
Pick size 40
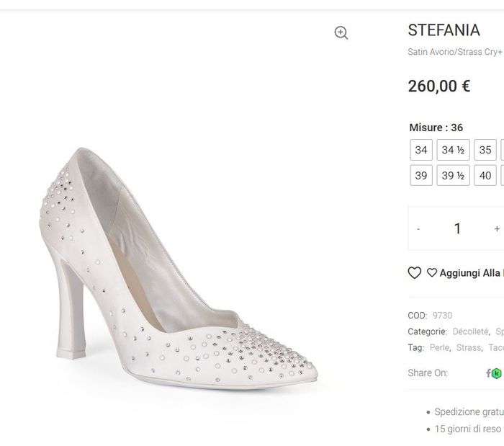[485, 175]
